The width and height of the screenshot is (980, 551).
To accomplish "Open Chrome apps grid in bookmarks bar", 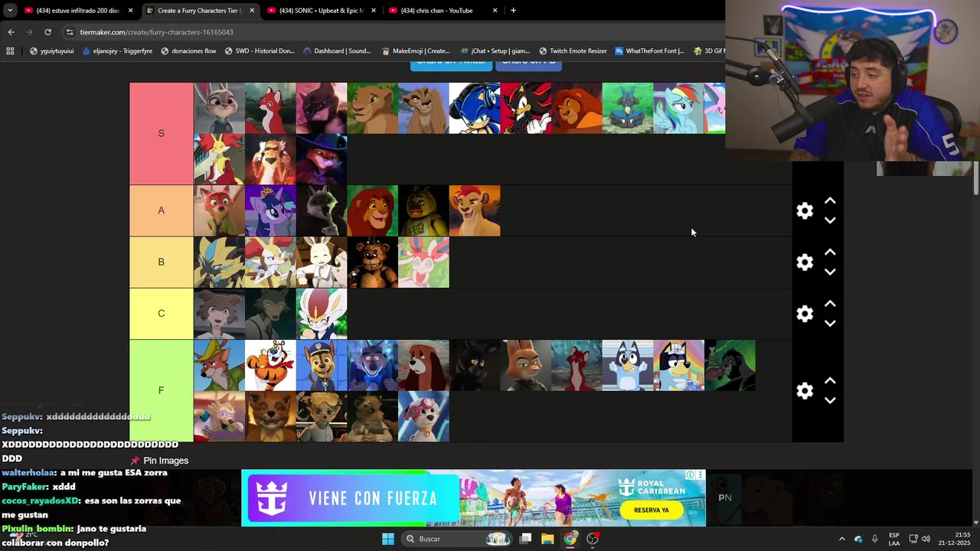I will coord(10,51).
